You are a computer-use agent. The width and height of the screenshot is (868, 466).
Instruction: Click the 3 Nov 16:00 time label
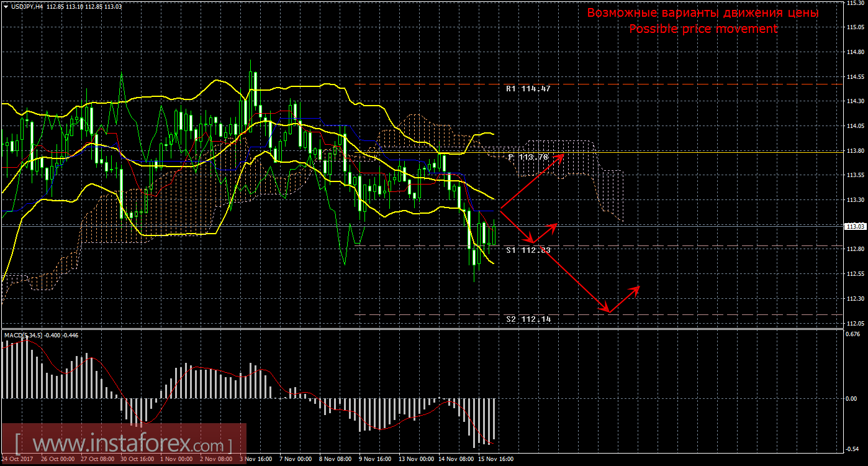click(x=255, y=460)
